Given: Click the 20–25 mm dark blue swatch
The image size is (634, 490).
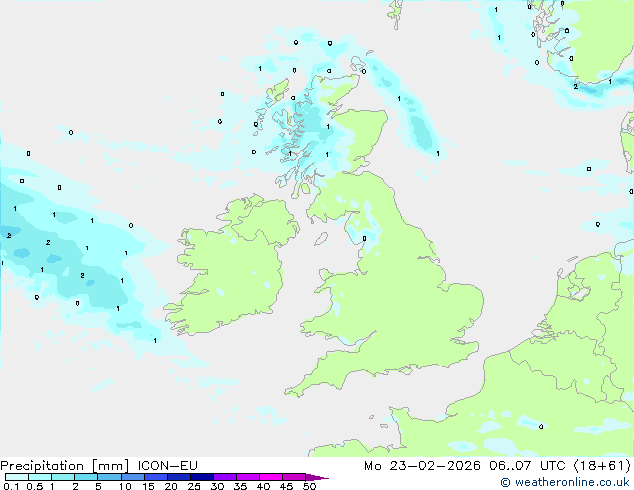Looking at the screenshot, I should (x=179, y=477).
